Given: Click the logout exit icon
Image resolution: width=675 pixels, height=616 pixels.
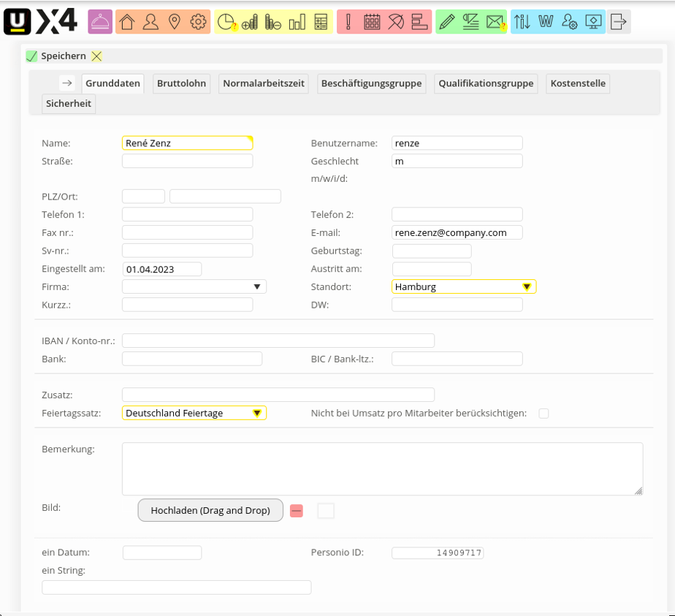Looking at the screenshot, I should pyautogui.click(x=619, y=22).
